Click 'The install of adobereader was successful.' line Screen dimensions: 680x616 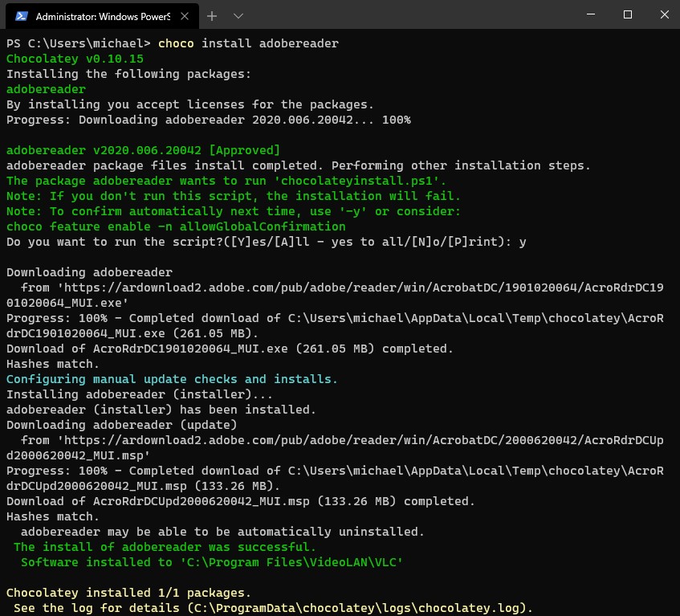point(165,547)
